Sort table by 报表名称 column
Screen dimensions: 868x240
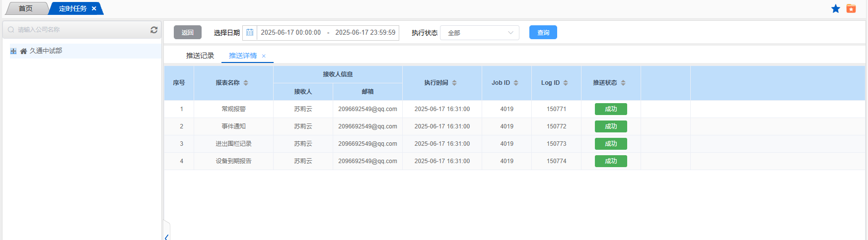point(246,83)
